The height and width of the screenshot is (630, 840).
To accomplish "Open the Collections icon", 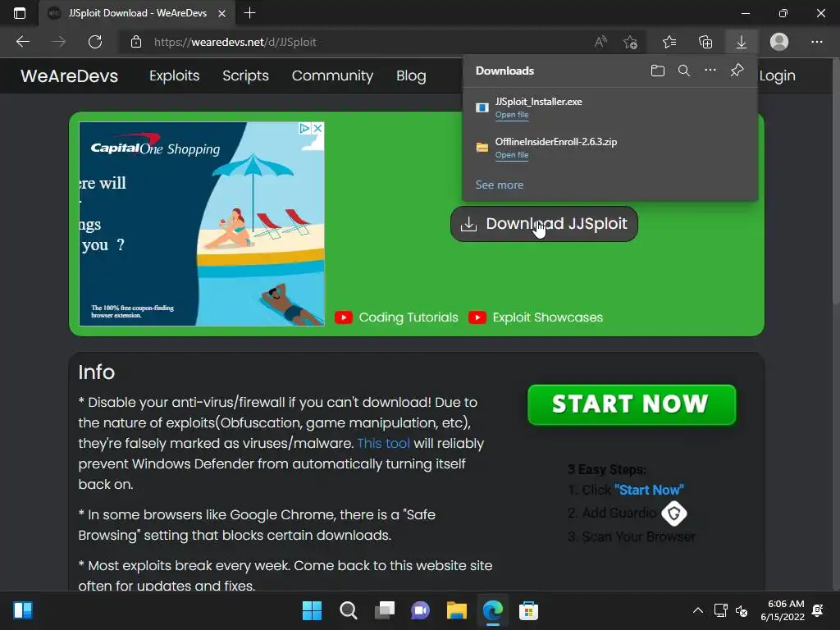I will click(x=705, y=42).
